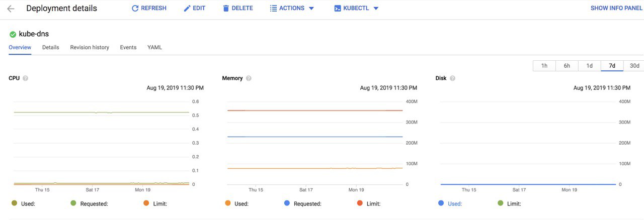Image resolution: width=644 pixels, height=220 pixels.
Task: Go back using the arrow icon
Action: click(11, 9)
